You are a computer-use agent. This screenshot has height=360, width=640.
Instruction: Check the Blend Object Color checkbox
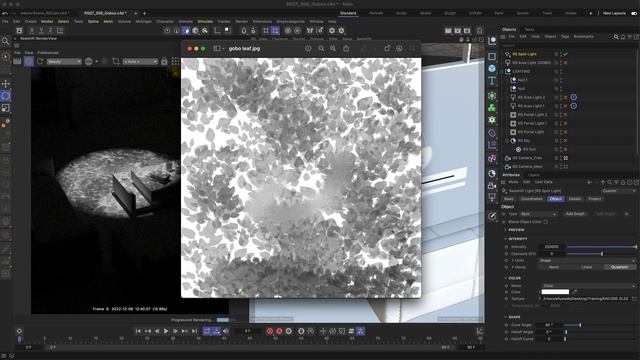(x=546, y=222)
